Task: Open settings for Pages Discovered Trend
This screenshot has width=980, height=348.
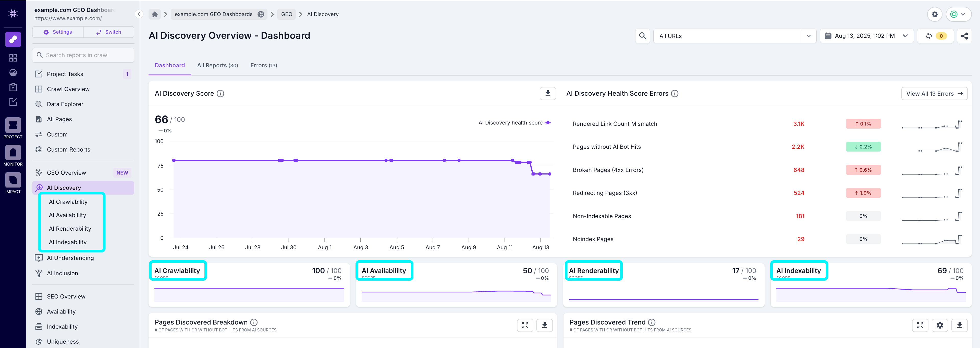Action: (940, 325)
